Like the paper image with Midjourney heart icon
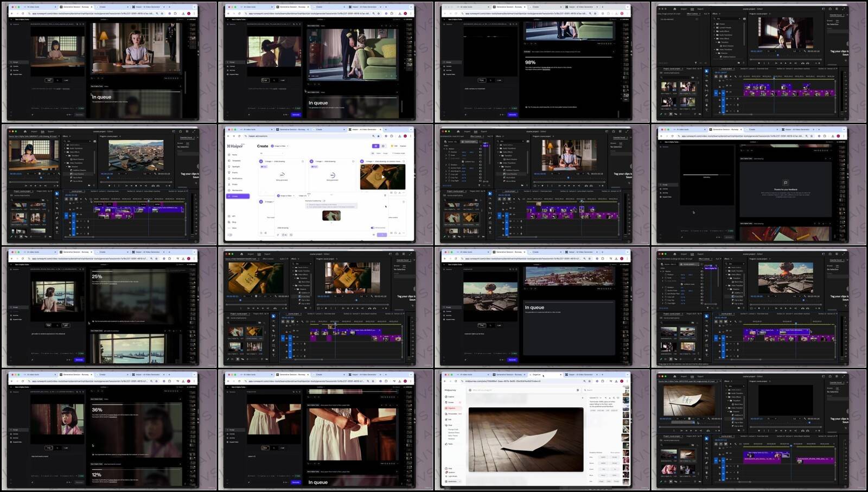The height and width of the screenshot is (492, 868). 618,398
